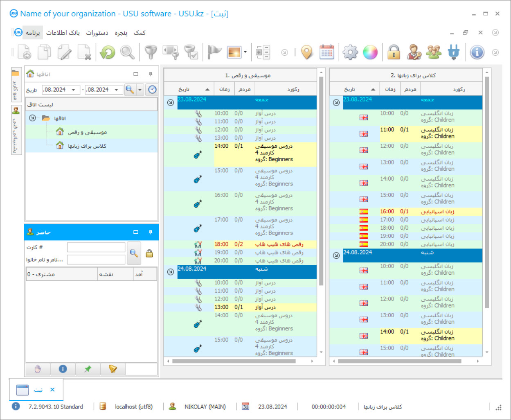Click the card number input field
Image resolution: width=511 pixels, height=420 pixels.
pyautogui.click(x=96, y=247)
